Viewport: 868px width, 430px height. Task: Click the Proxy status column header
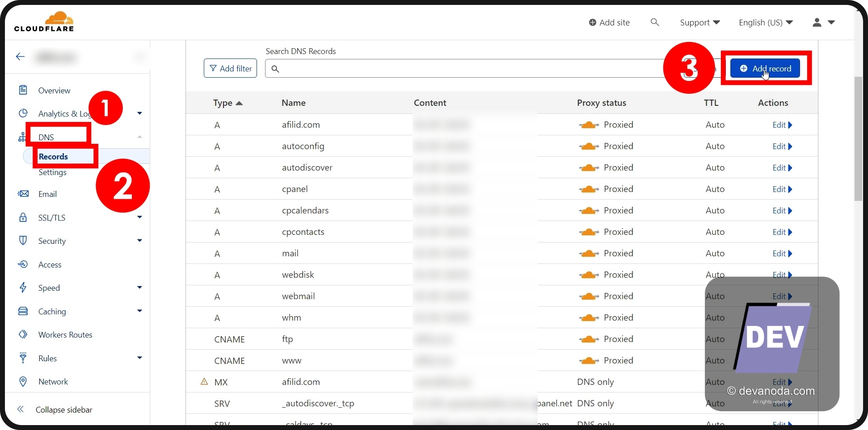pos(601,103)
